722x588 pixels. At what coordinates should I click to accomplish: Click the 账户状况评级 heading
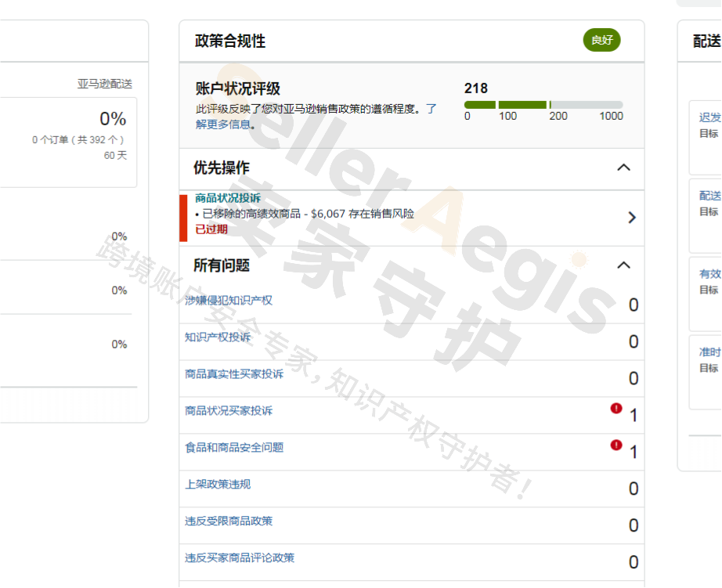tap(237, 88)
